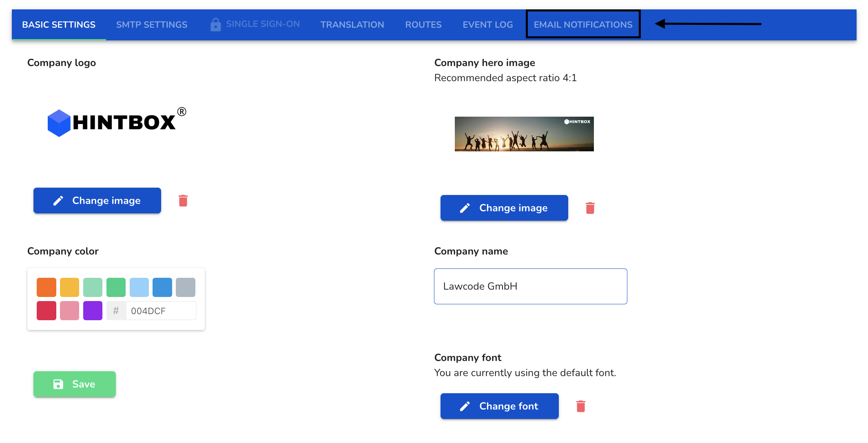Switch to the Event Log tab
868x443 pixels.
487,25
